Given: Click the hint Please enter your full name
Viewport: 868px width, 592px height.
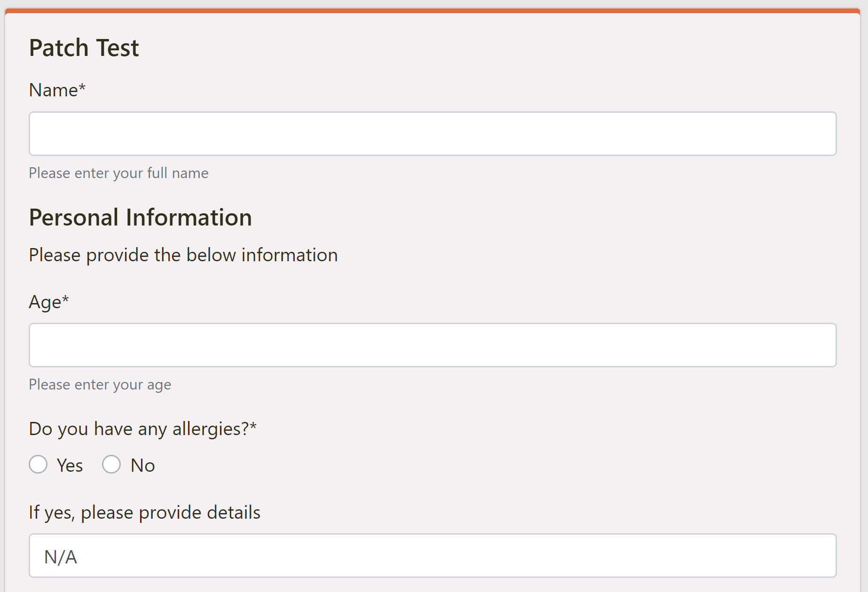Looking at the screenshot, I should pos(118,173).
